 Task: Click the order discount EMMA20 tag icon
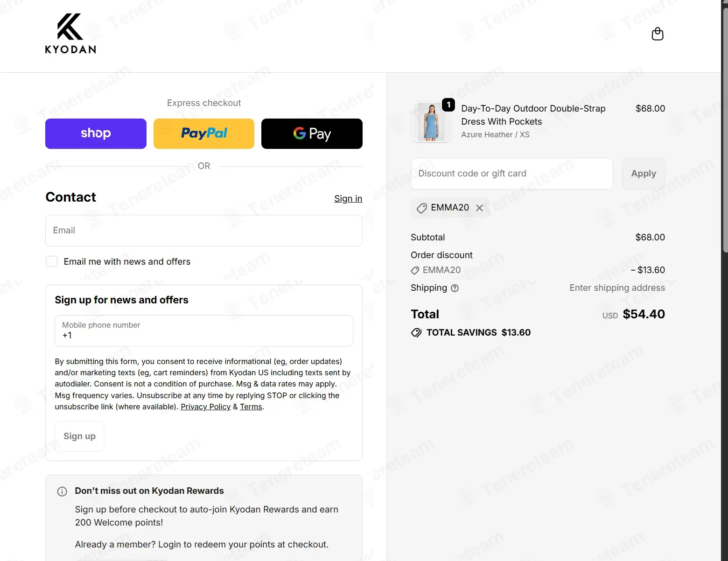[415, 271]
